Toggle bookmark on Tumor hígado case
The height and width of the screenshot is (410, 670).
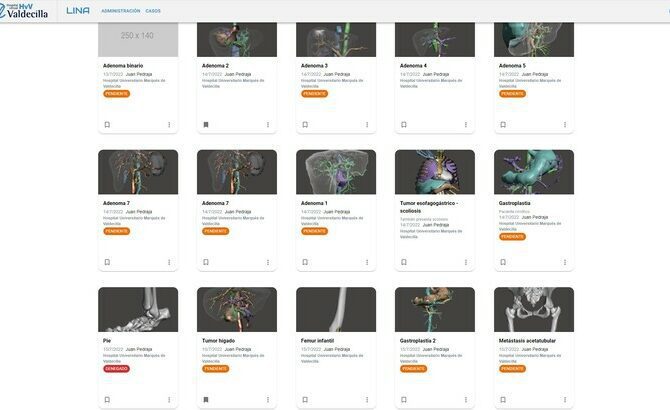tap(206, 400)
